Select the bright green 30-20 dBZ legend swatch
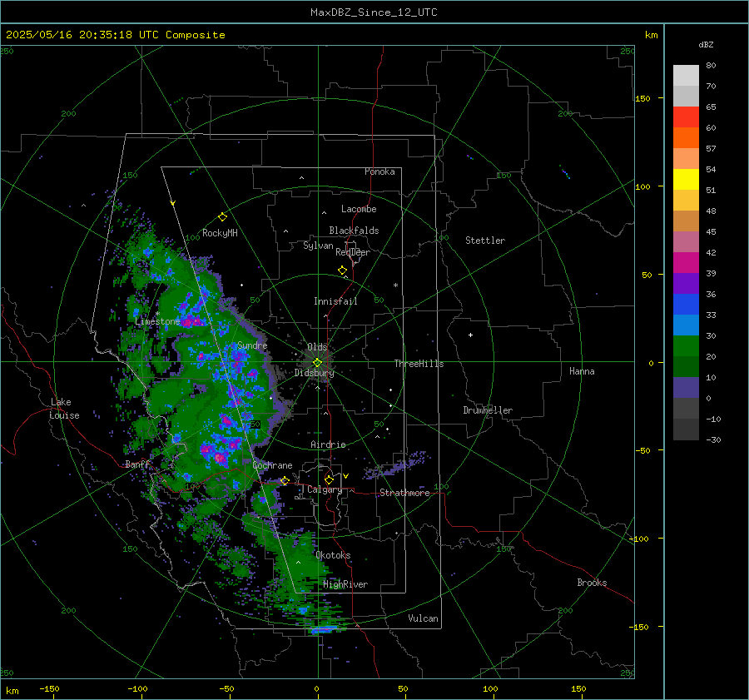The image size is (749, 700). 686,346
